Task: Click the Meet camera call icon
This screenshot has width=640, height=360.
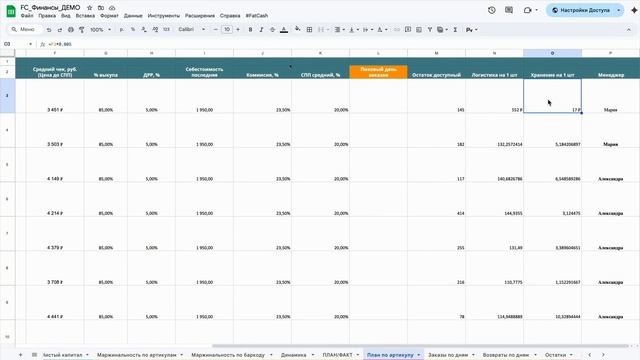Action: (527, 10)
